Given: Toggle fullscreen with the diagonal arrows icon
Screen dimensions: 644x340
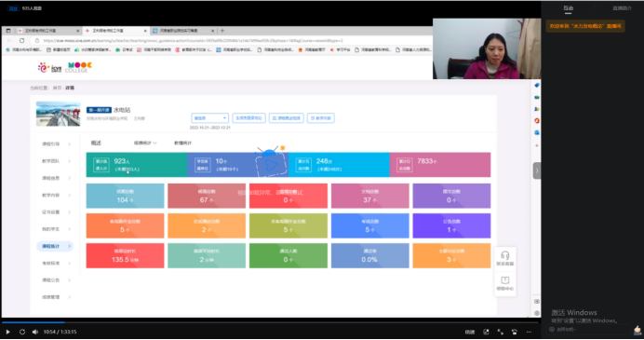Looking at the screenshot, I should pyautogui.click(x=501, y=332).
